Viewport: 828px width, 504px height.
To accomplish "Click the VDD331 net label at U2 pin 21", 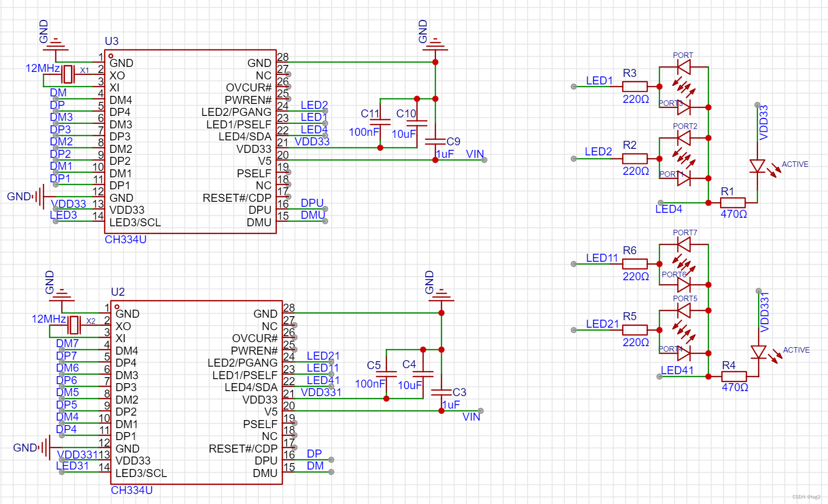I will [321, 392].
